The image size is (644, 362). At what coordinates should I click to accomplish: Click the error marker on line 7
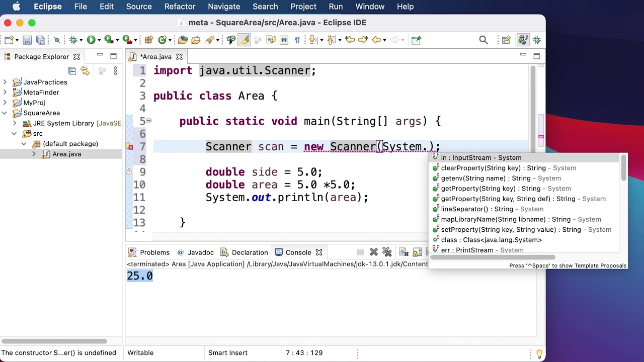(129, 146)
